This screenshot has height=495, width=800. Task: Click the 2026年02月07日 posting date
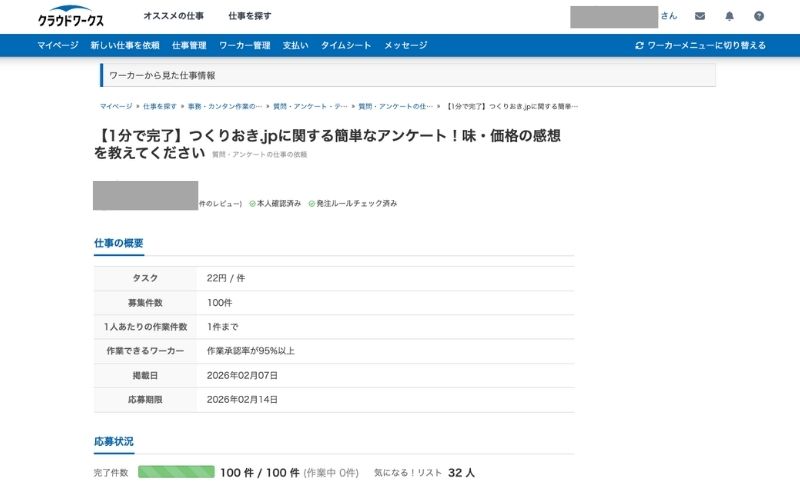pos(242,376)
